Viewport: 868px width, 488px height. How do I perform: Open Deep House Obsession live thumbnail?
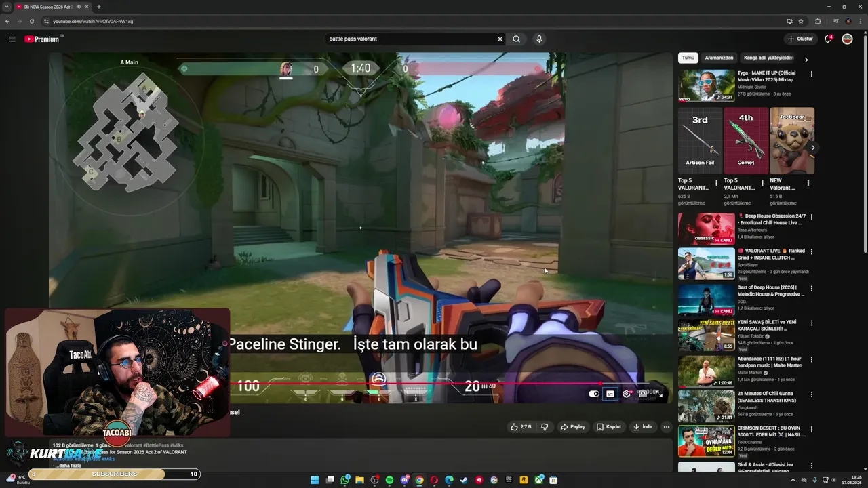click(707, 229)
